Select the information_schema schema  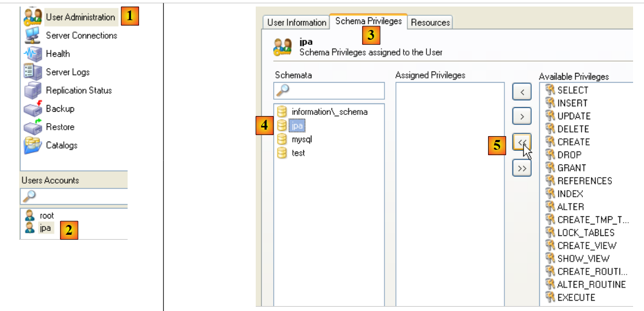coord(329,112)
